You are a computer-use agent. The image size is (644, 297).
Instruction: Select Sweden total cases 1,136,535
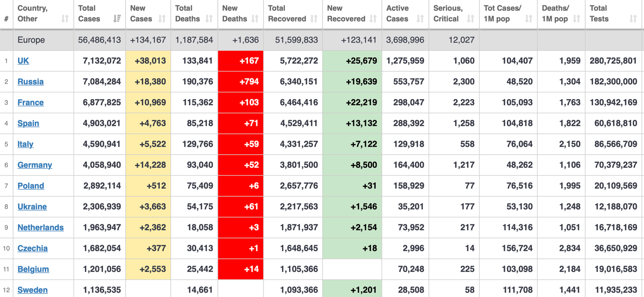click(x=102, y=289)
